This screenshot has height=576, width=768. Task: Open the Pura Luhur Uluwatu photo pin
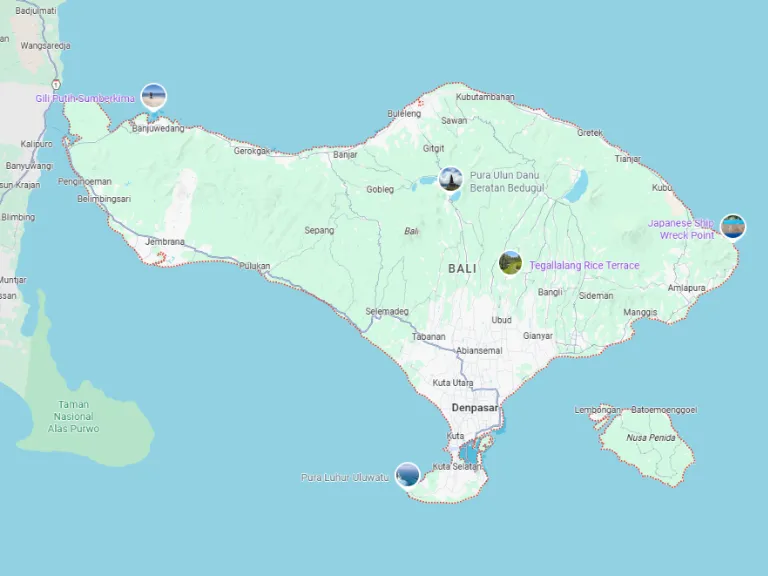point(407,475)
